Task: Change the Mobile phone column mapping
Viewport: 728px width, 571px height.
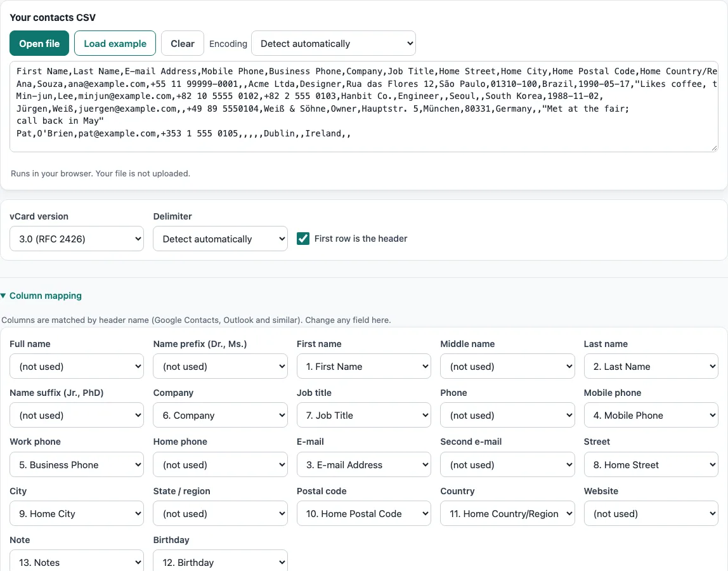Action: point(651,415)
